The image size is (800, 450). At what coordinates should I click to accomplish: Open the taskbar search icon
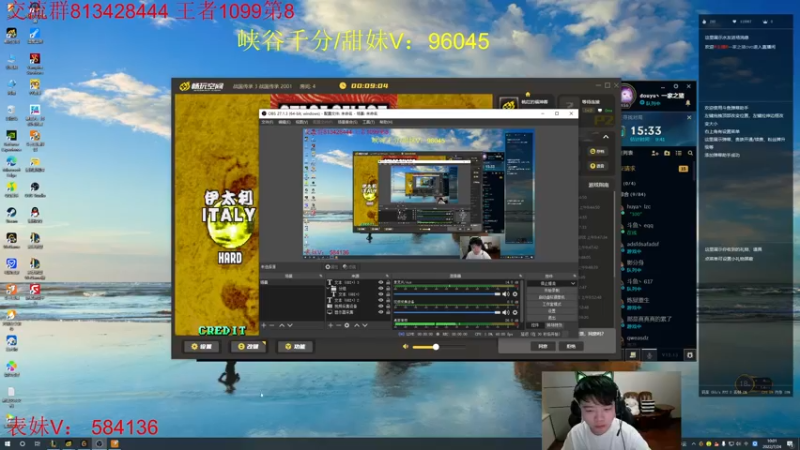tap(22, 444)
